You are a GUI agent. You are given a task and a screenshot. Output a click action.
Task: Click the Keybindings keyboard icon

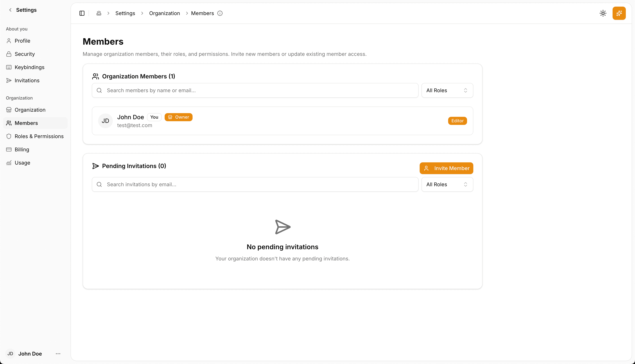coord(9,67)
